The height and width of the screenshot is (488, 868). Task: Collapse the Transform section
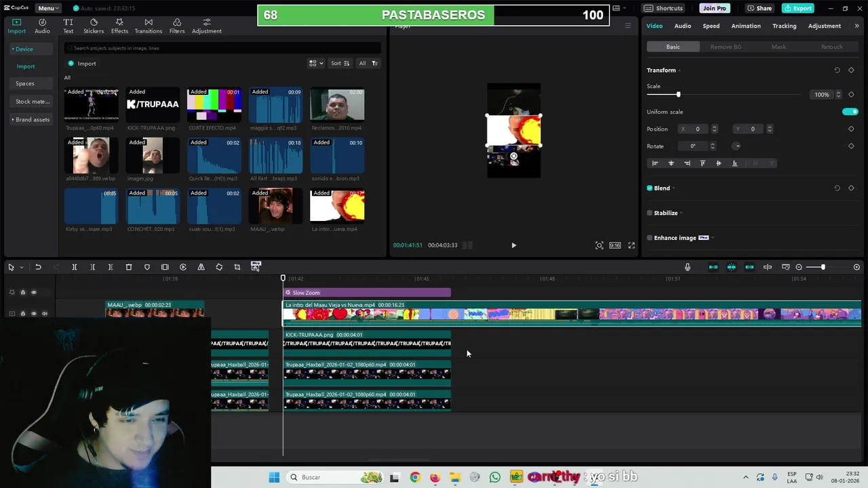pyautogui.click(x=679, y=70)
